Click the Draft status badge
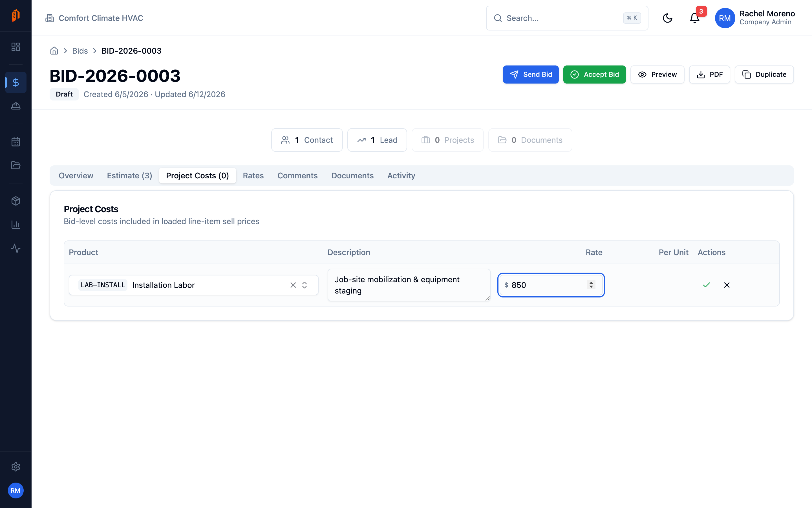This screenshot has width=812, height=508. [x=64, y=95]
